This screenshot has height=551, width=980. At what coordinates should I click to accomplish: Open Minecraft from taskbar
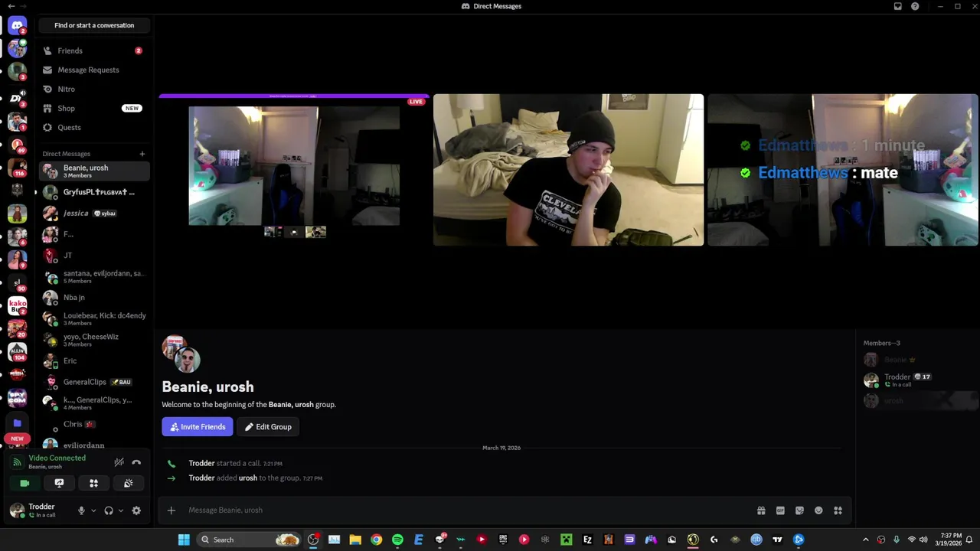point(566,540)
